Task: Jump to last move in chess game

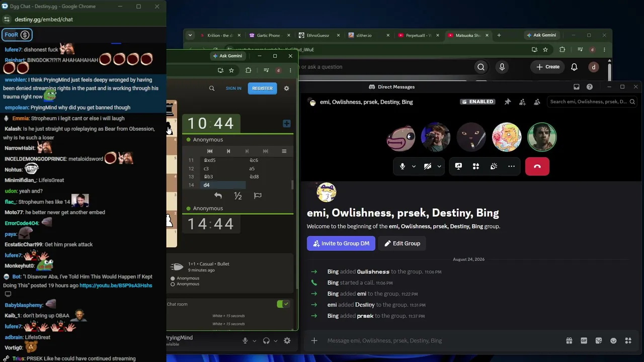Action: [x=266, y=151]
